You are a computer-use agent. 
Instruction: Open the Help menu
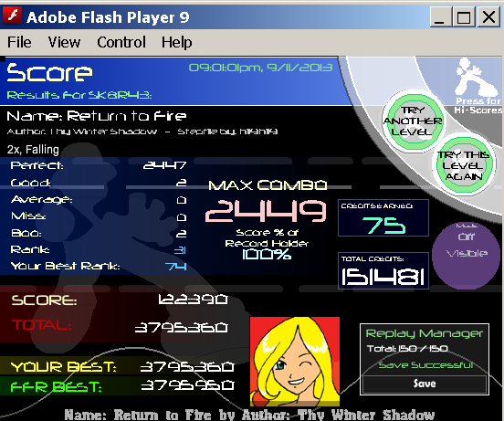pyautogui.click(x=177, y=42)
